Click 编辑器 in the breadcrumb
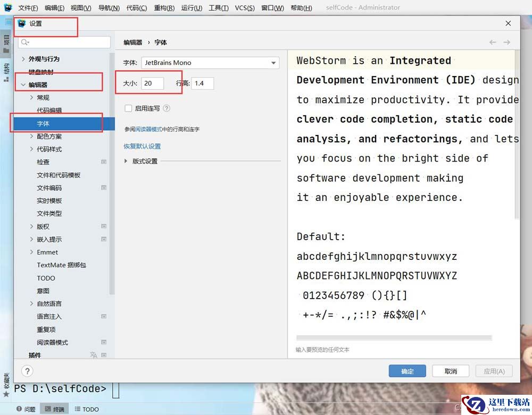This screenshot has width=532, height=415. pyautogui.click(x=132, y=43)
